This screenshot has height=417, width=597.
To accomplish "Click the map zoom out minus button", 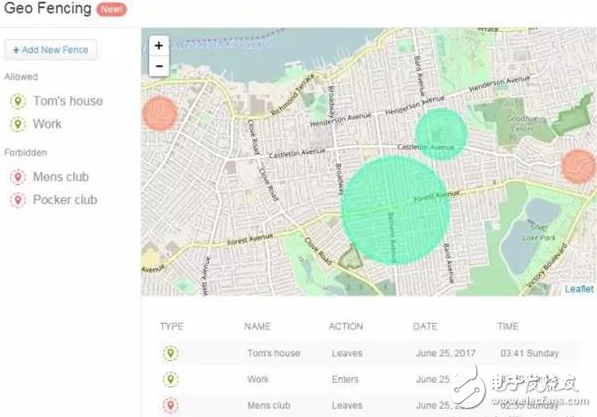I will click(x=159, y=66).
